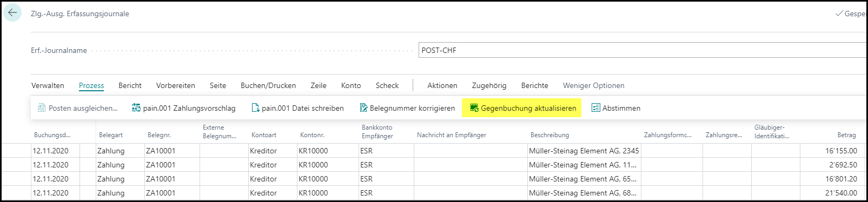Click the Kontonr. column header
868x202 pixels.
[x=312, y=135]
